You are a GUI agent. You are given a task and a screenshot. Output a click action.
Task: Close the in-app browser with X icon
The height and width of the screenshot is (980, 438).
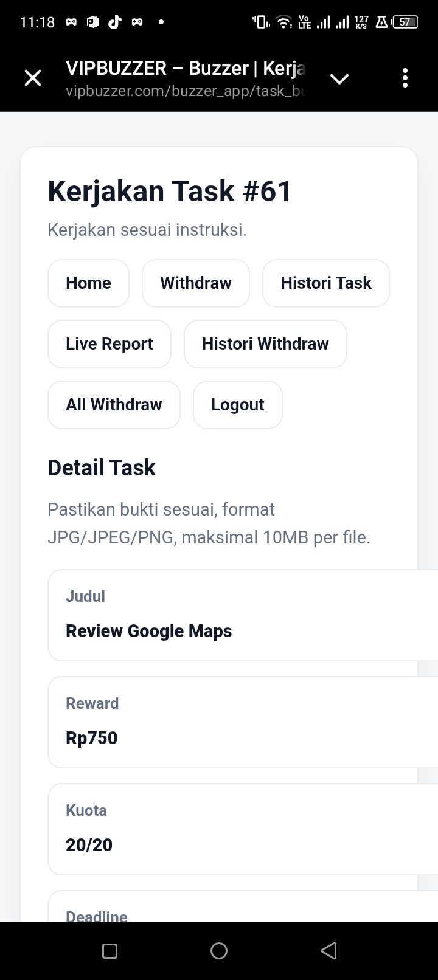point(33,78)
